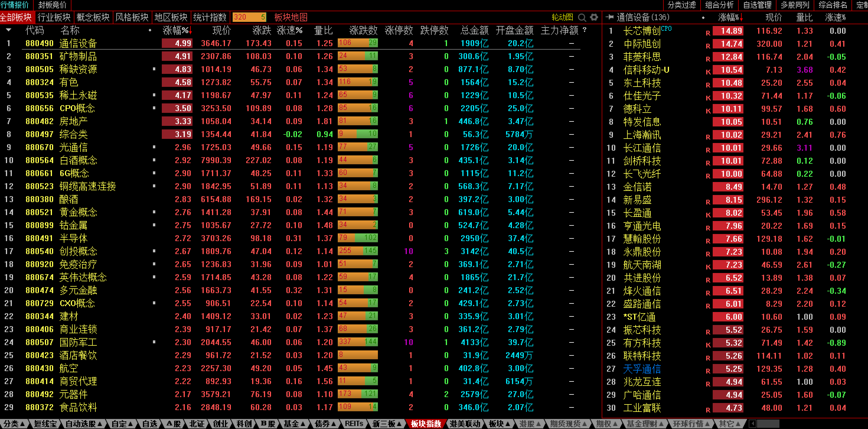Toggle the marker square beside CPO概念

[x=154, y=108]
